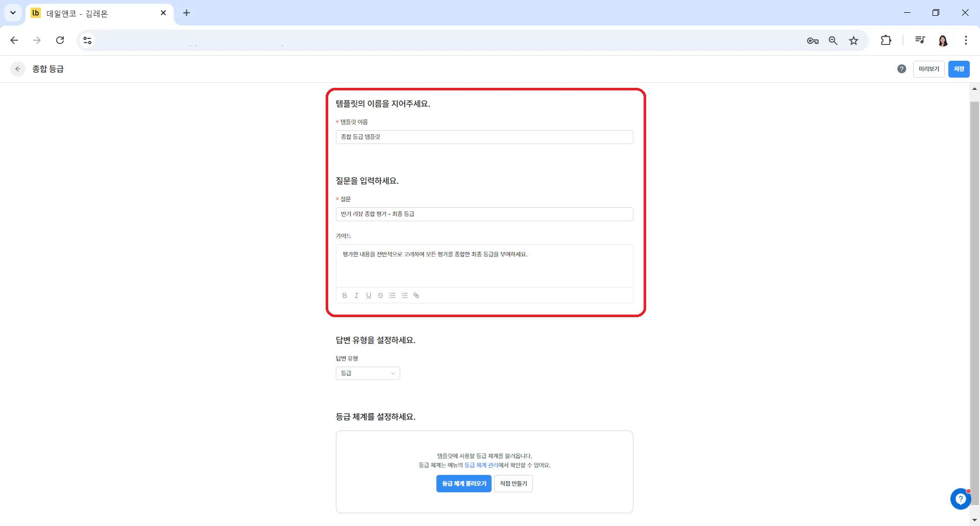Screen dimensions: 980x526
Task: Click the 등급 체계 불러오기 button
Action: [x=463, y=484]
